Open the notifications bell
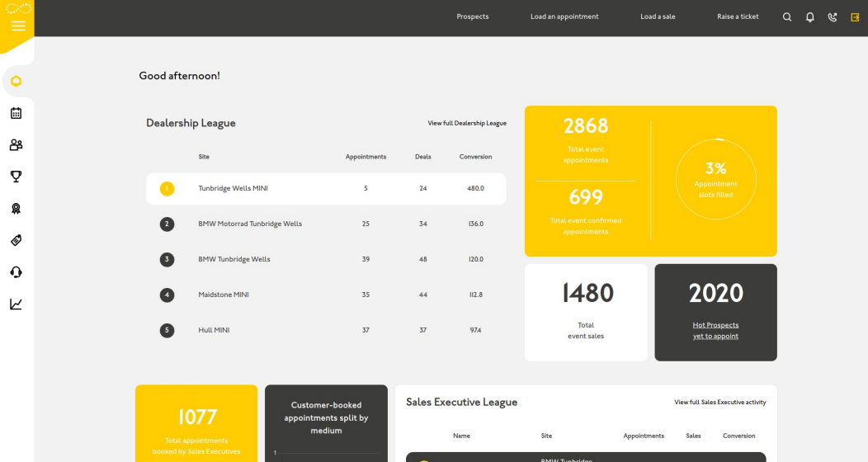The width and height of the screenshot is (868, 462). (x=810, y=16)
